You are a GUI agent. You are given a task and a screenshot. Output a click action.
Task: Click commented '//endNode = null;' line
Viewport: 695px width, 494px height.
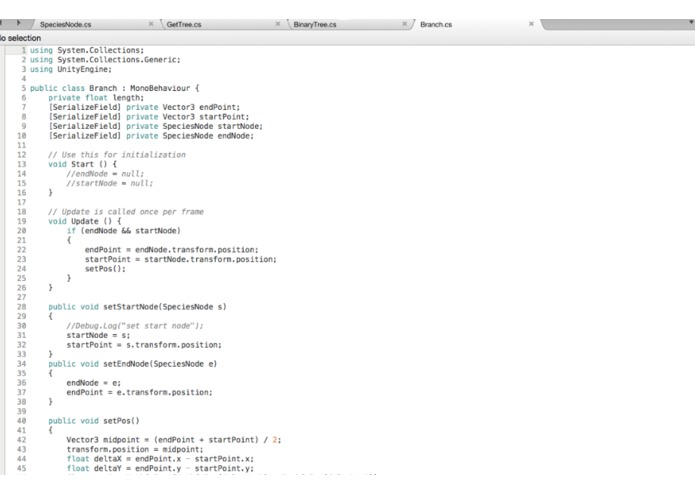click(105, 174)
